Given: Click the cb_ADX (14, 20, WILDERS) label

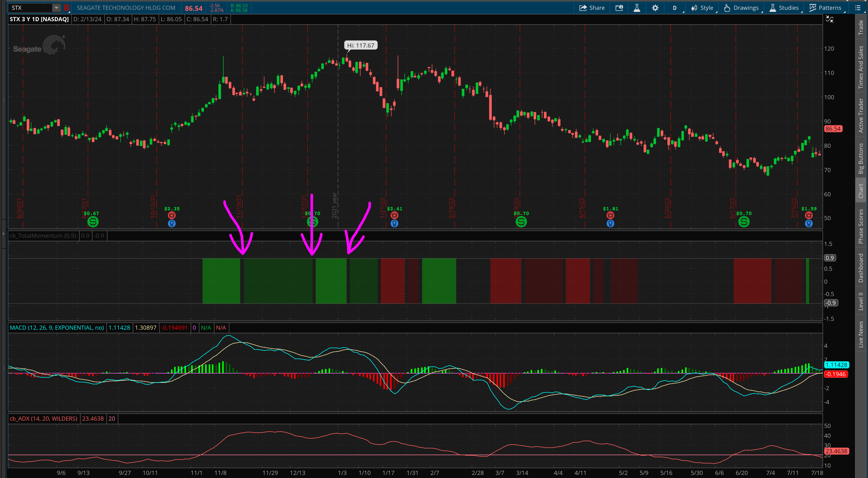Looking at the screenshot, I should pyautogui.click(x=43, y=419).
